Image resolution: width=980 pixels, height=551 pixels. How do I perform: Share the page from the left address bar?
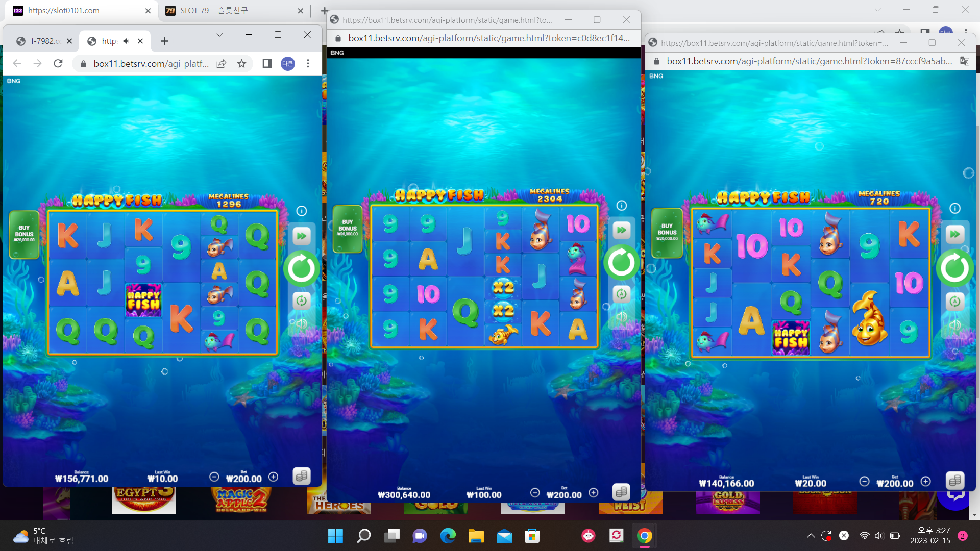pyautogui.click(x=222, y=63)
